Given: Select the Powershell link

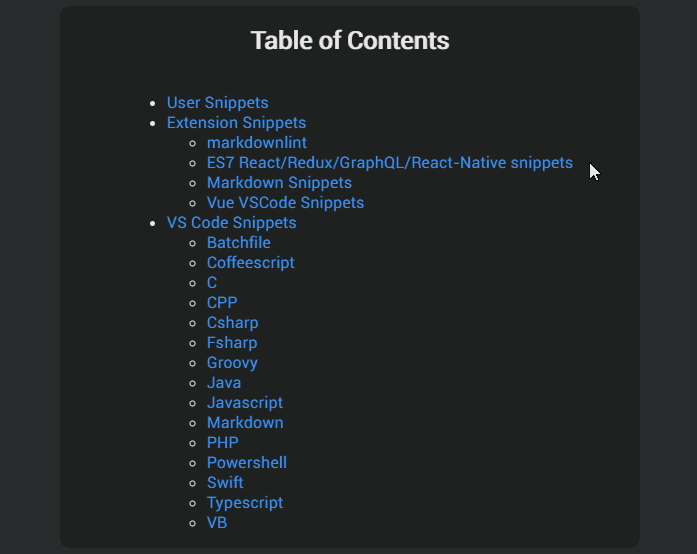Looking at the screenshot, I should click(x=246, y=463).
